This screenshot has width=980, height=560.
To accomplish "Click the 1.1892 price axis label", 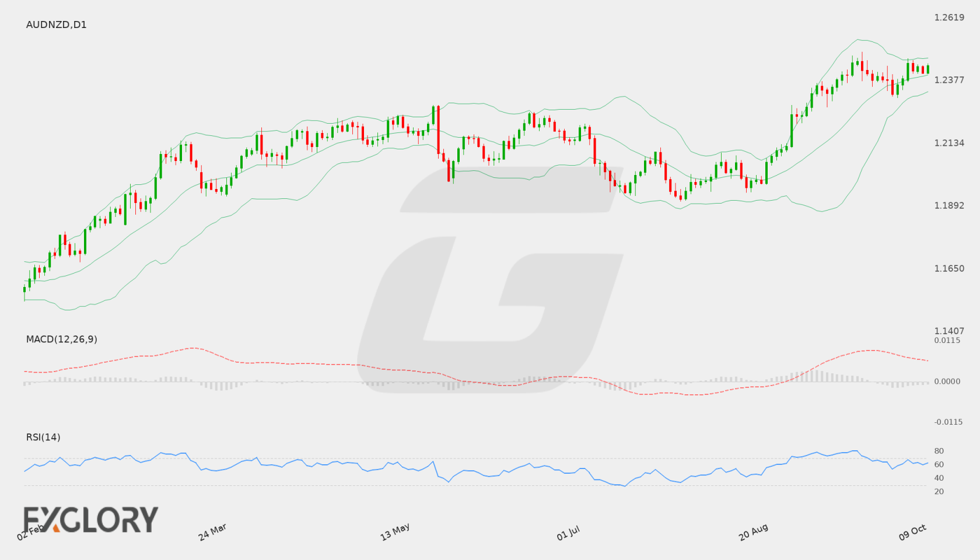I will [949, 205].
